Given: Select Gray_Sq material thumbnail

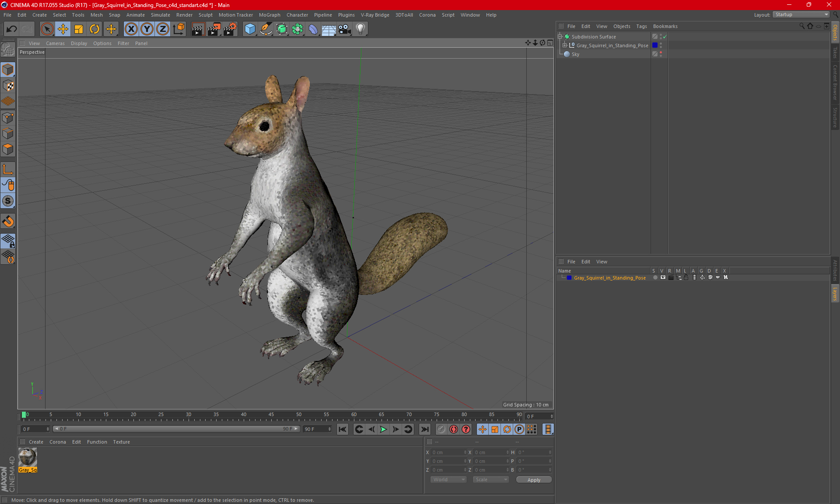Looking at the screenshot, I should (28, 457).
